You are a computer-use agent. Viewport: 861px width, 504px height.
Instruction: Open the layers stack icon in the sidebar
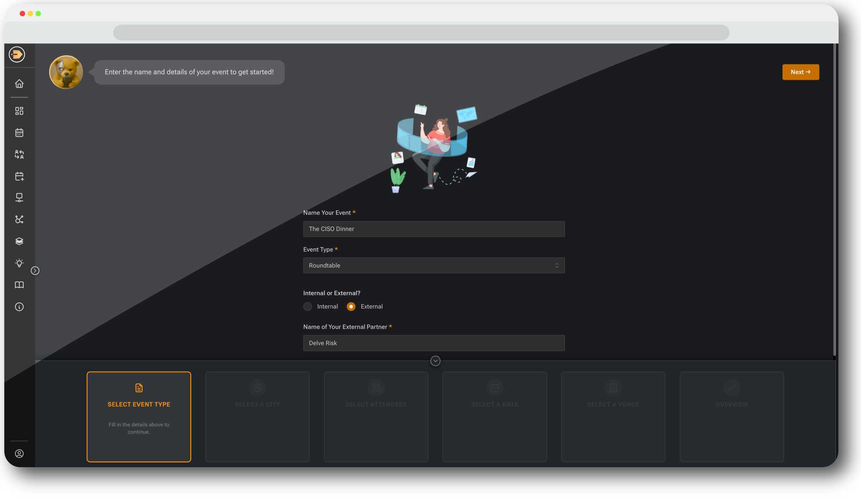[x=19, y=241]
